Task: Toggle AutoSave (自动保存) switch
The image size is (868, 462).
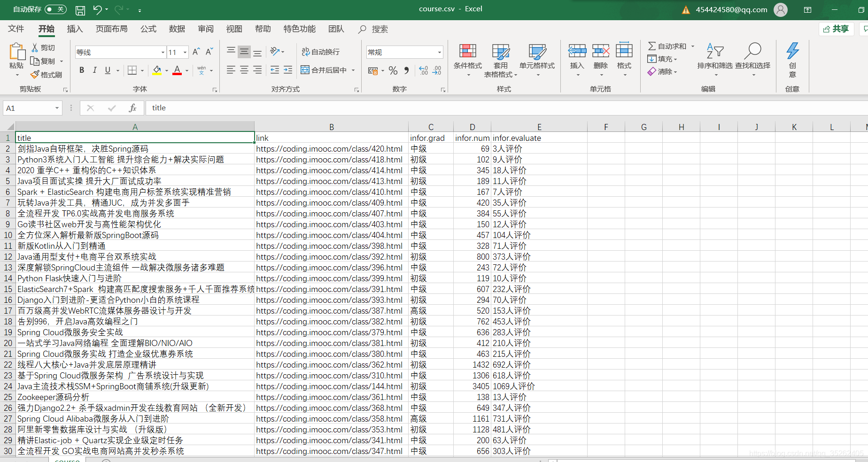Action: pyautogui.click(x=55, y=9)
